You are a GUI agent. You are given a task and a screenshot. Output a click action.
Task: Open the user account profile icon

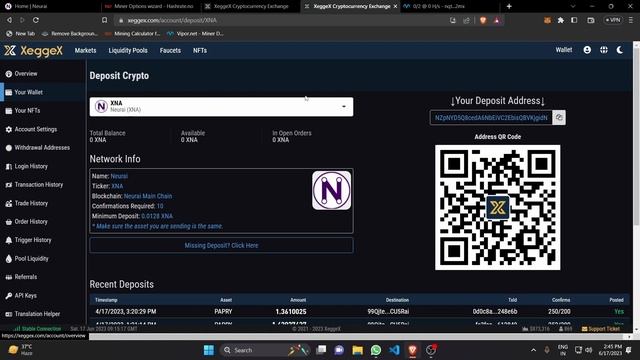(x=587, y=50)
